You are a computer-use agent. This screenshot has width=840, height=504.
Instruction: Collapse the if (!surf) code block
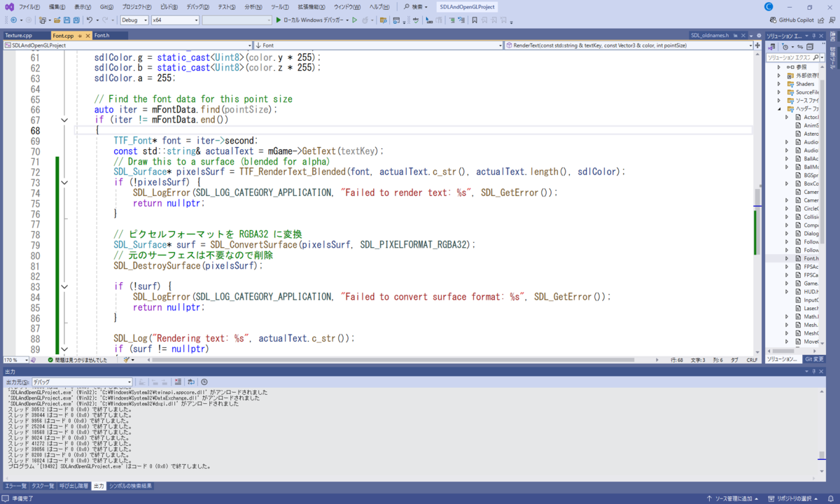coord(64,286)
